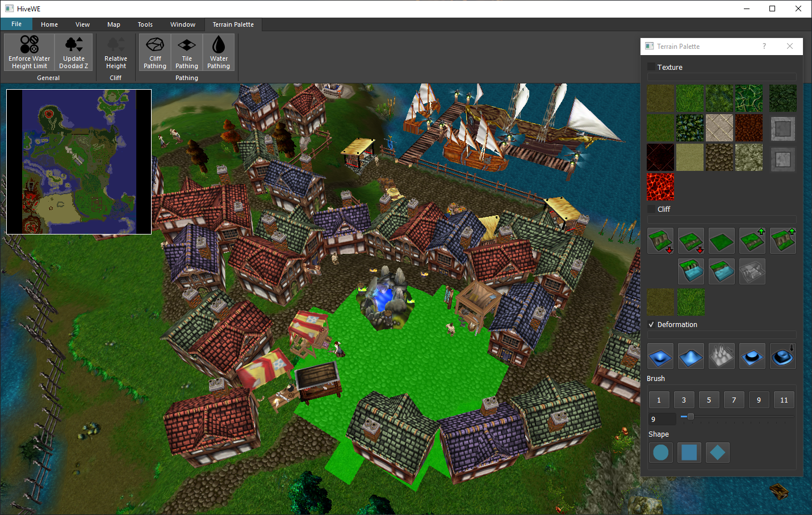Switch to the Window ribbon tab

click(183, 24)
